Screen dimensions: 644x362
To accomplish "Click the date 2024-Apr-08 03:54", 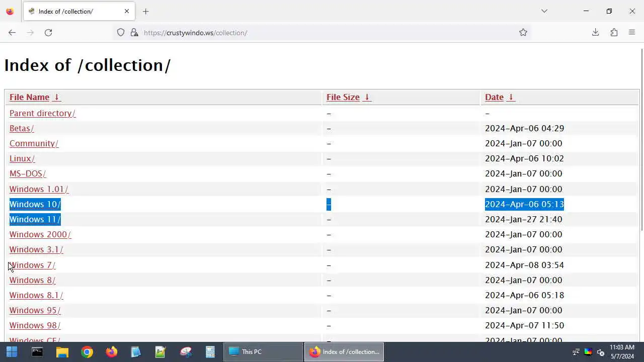I will 524,265.
